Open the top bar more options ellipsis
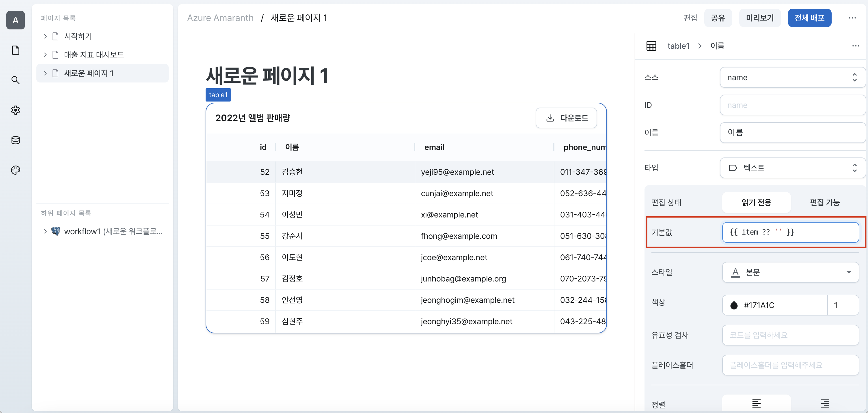This screenshot has width=868, height=413. coord(852,18)
